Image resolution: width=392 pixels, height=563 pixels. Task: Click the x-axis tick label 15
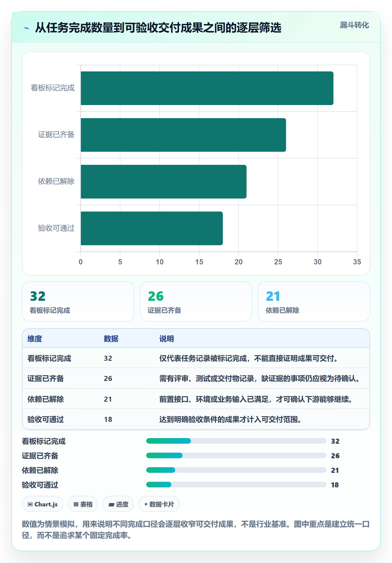click(199, 262)
